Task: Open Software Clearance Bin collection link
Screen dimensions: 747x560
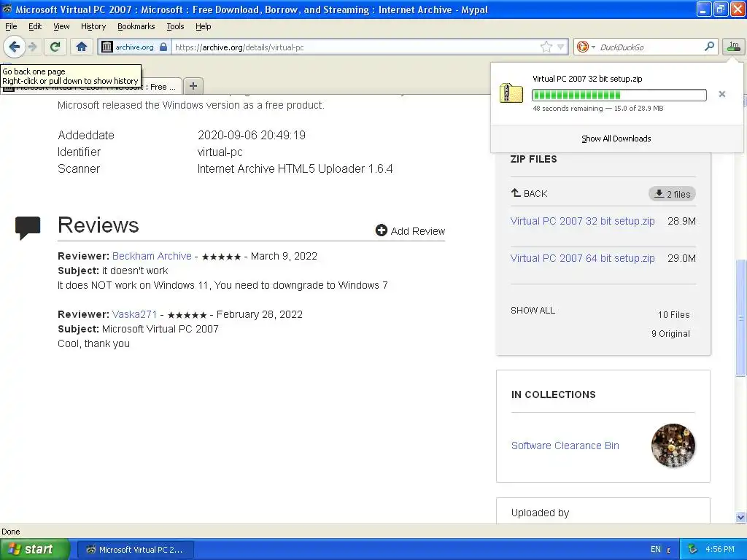Action: [565, 446]
